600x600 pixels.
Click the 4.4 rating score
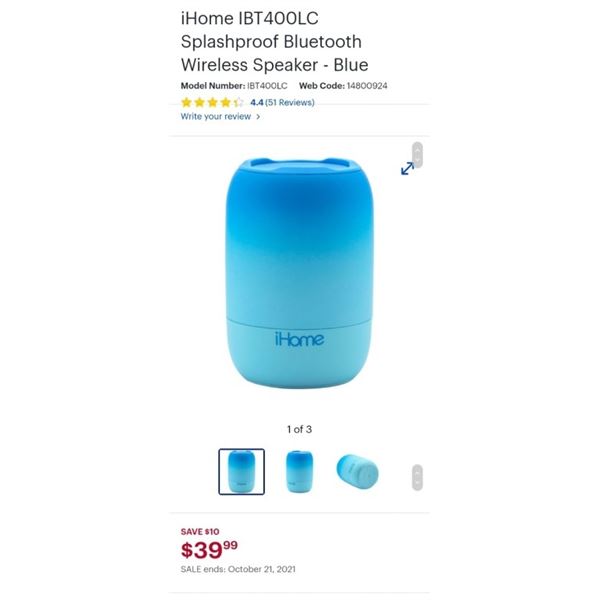tap(257, 103)
